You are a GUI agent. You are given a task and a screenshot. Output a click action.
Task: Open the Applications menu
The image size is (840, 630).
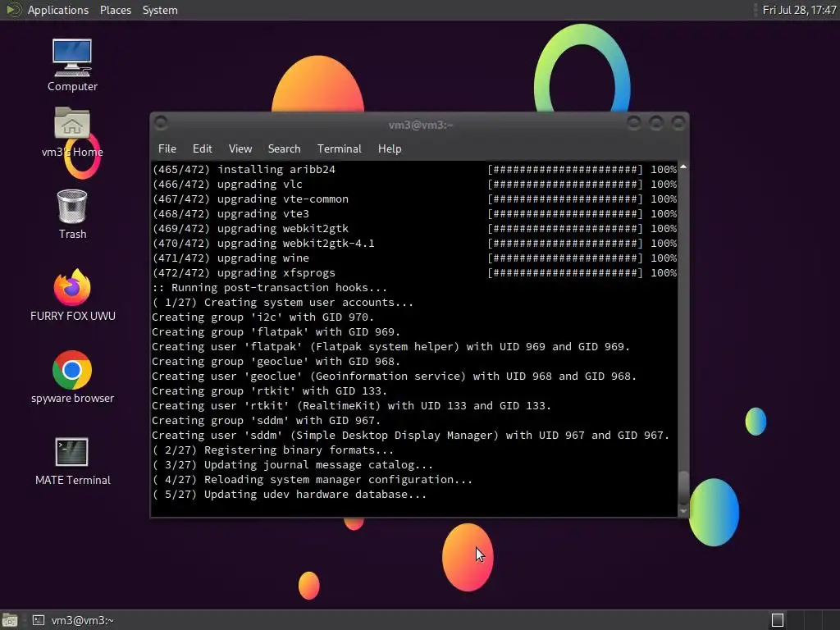(58, 10)
